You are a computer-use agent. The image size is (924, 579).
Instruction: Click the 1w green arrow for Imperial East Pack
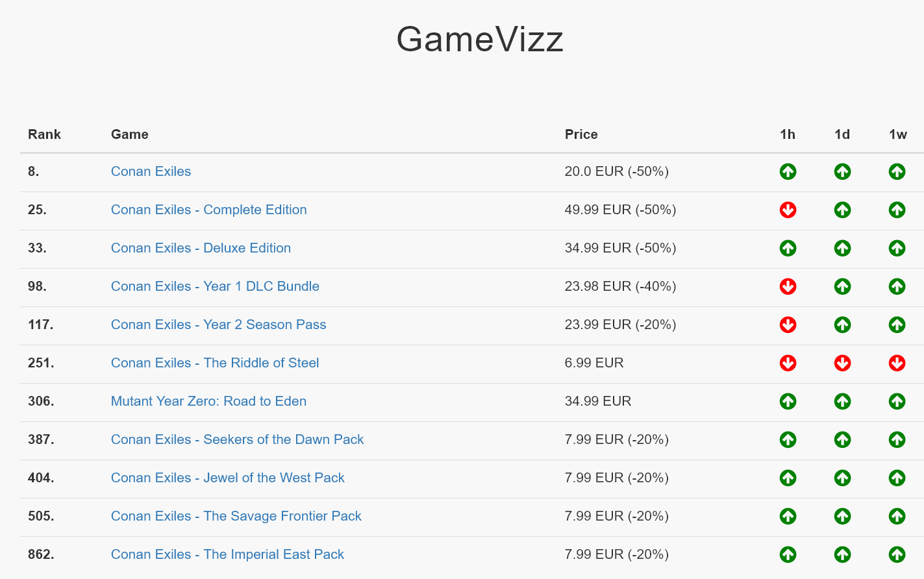(897, 555)
